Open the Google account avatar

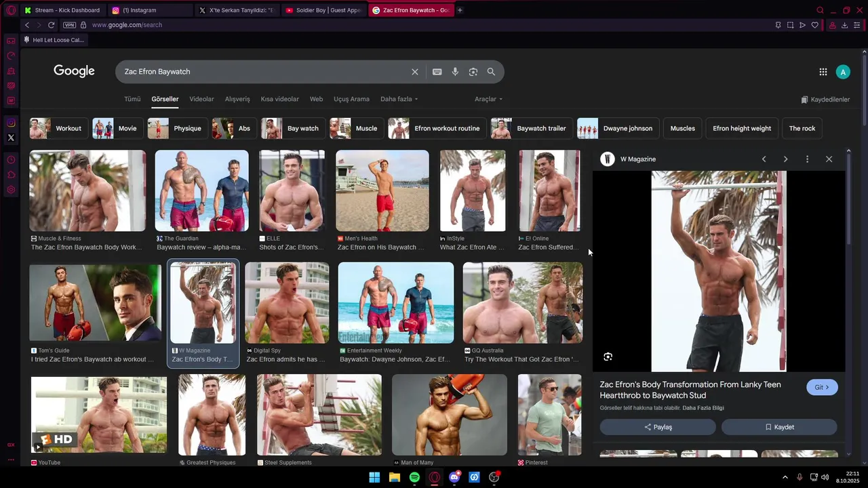843,72
